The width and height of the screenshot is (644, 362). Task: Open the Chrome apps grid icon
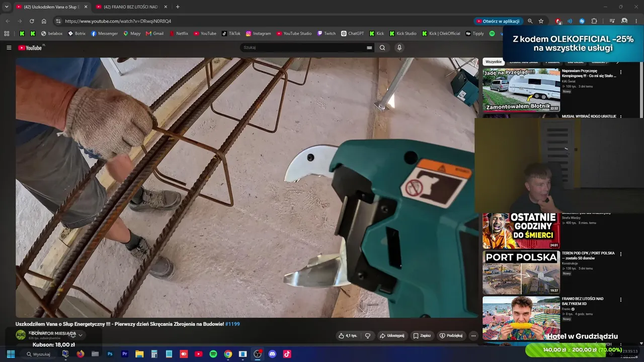point(7,34)
